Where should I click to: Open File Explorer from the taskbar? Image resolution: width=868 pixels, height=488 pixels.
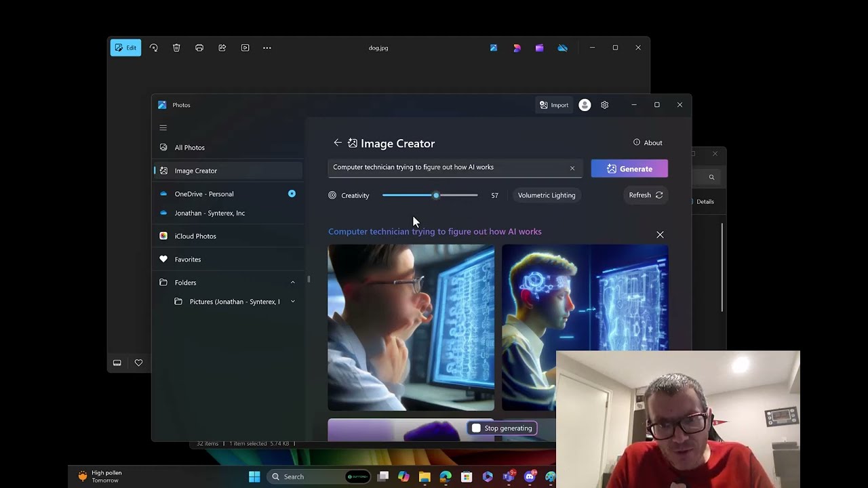tap(425, 476)
